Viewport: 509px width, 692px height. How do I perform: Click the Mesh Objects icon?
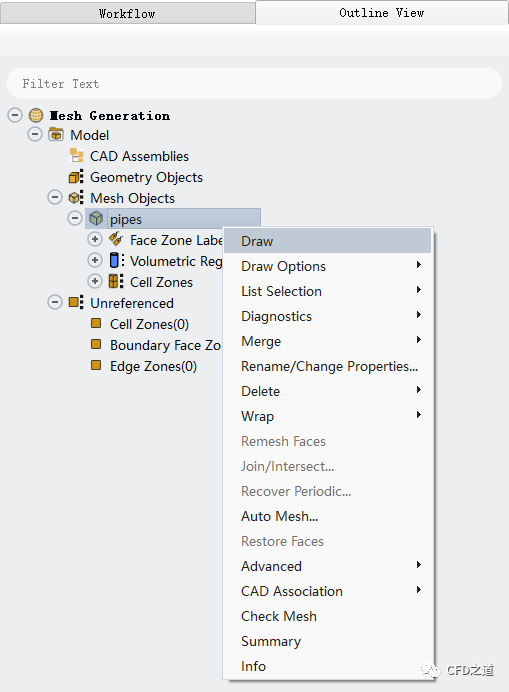coord(76,197)
